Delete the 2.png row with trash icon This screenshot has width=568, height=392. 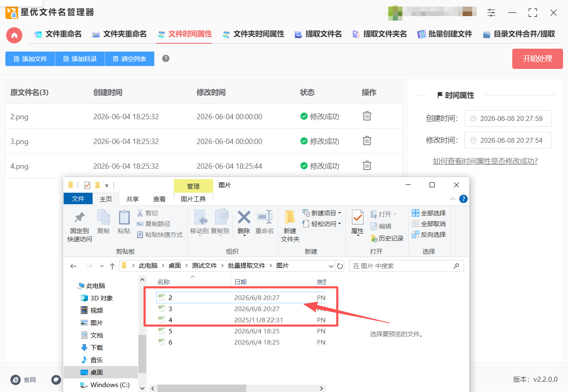tap(367, 116)
